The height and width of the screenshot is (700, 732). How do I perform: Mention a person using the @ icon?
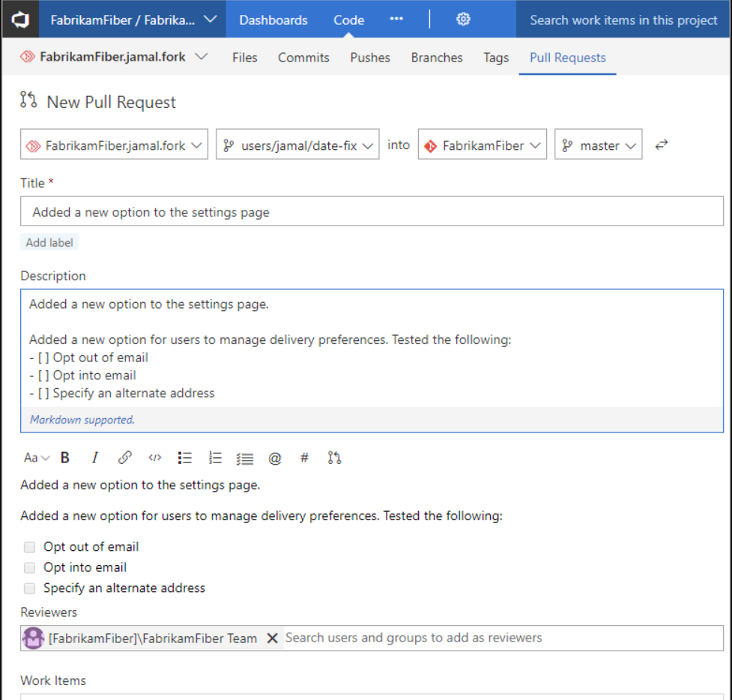(274, 458)
